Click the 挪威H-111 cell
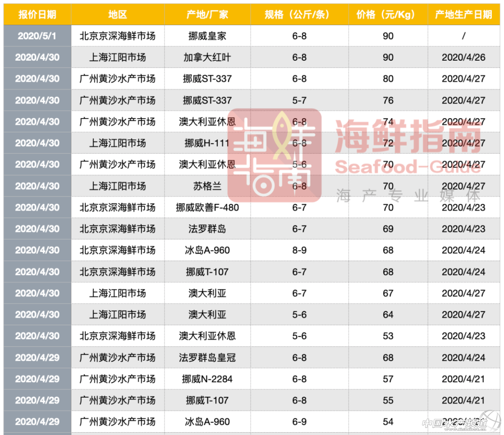 point(207,143)
